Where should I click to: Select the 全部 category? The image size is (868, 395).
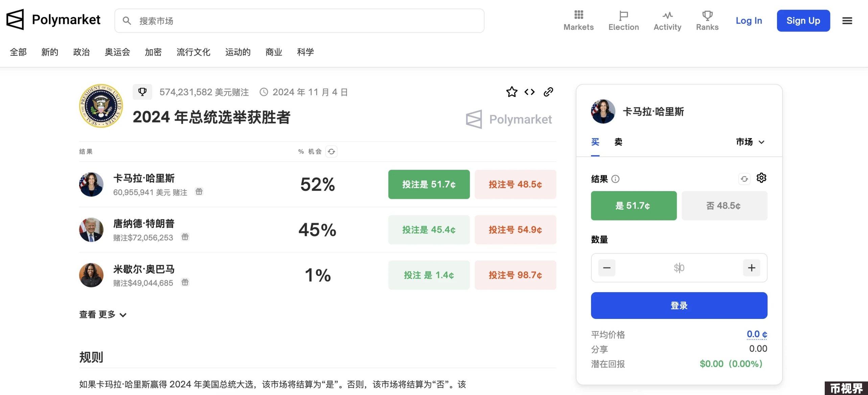tap(18, 52)
